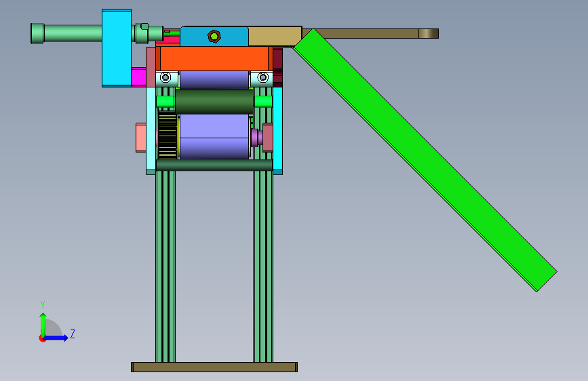Screen dimensions: 588x381
Task: Click the Y label on the axis triad
Action: tap(43, 305)
